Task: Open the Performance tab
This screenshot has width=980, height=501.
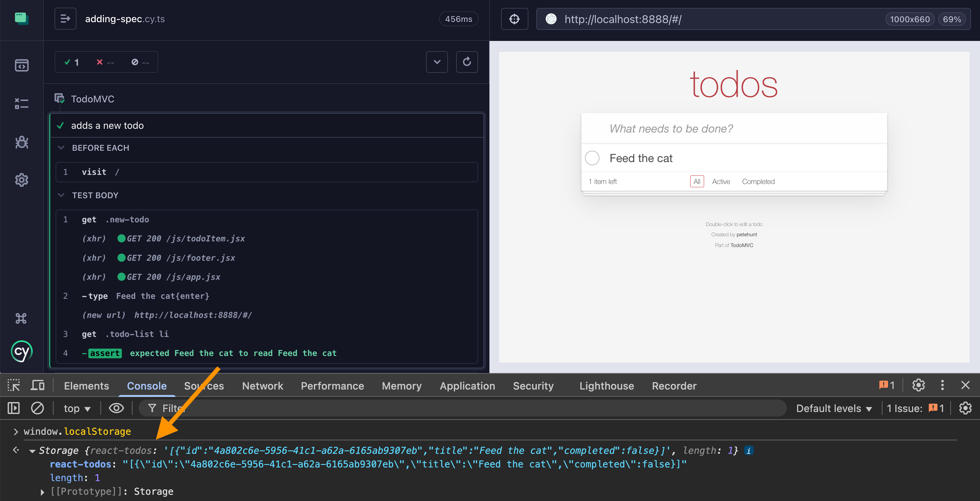Action: coord(332,386)
